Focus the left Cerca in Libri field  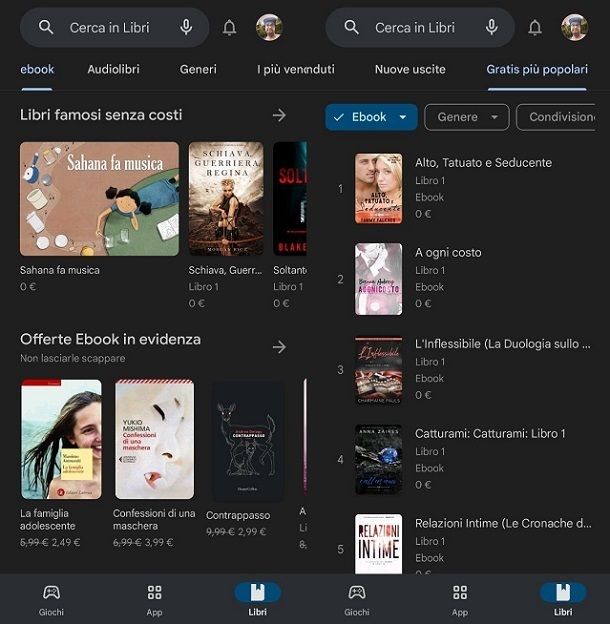click(x=115, y=27)
